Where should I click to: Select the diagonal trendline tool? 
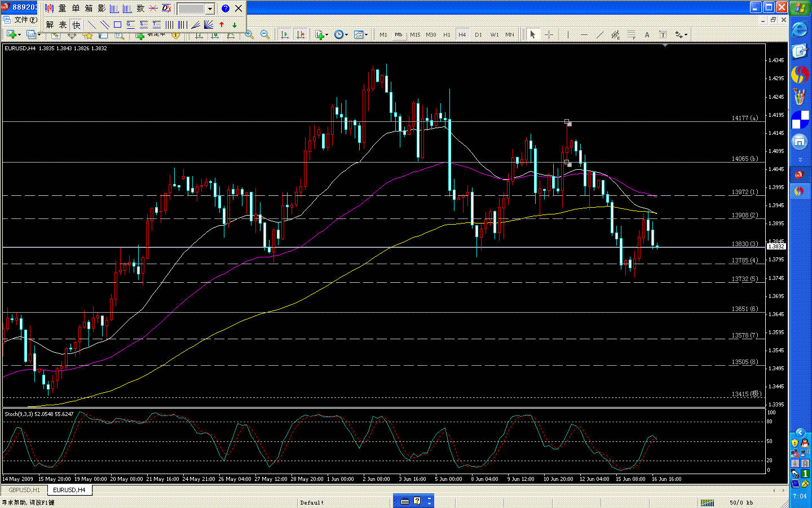tap(599, 34)
